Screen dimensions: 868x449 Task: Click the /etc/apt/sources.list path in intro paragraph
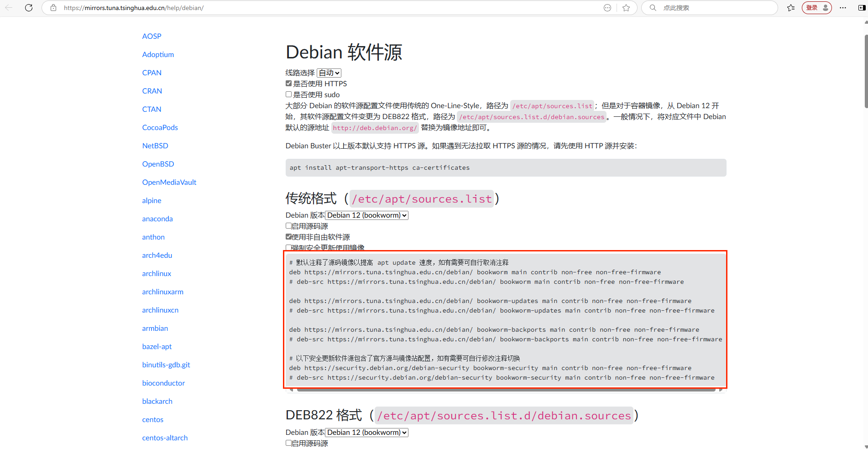click(x=552, y=106)
